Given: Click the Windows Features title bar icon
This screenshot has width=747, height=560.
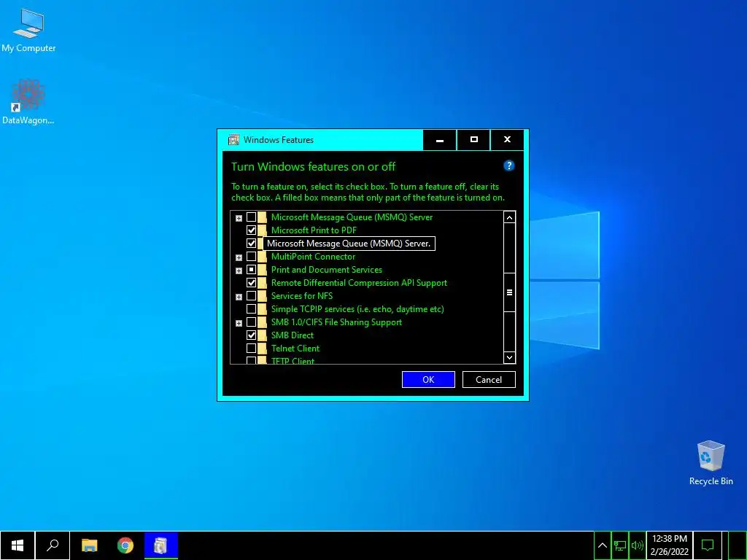Looking at the screenshot, I should pyautogui.click(x=233, y=140).
